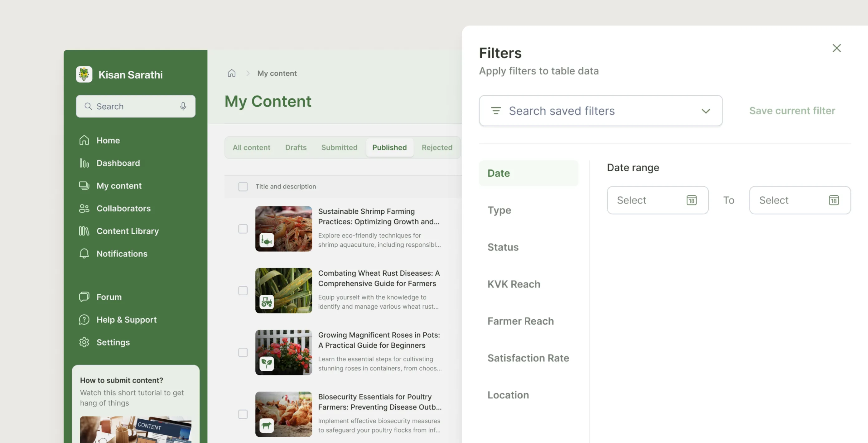Open Notifications bell item

pos(121,254)
